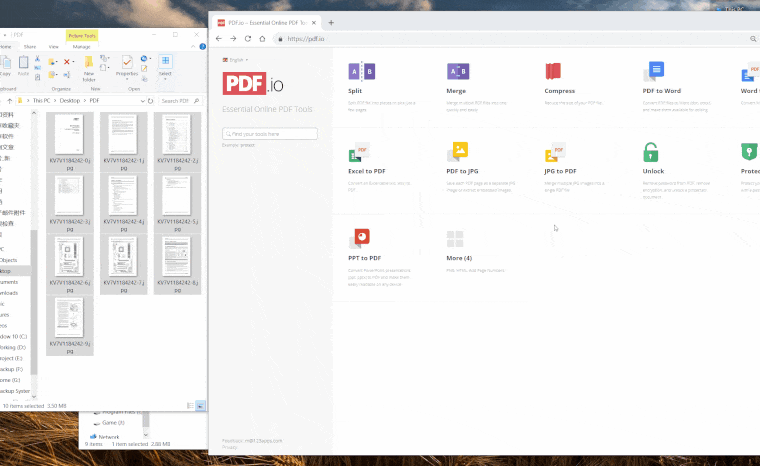This screenshot has height=466, width=760.
Task: Click the Paste icon in Explorer ribbon
Action: click(x=23, y=65)
